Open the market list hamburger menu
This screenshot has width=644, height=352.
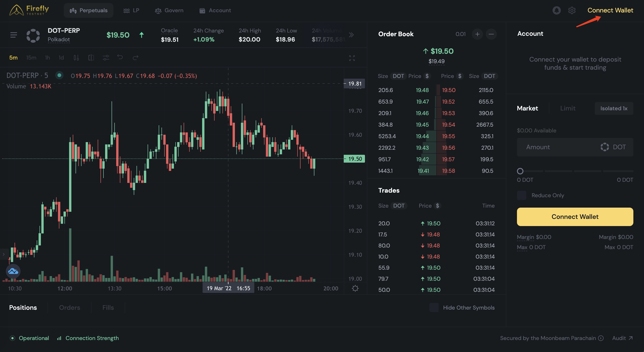click(14, 35)
